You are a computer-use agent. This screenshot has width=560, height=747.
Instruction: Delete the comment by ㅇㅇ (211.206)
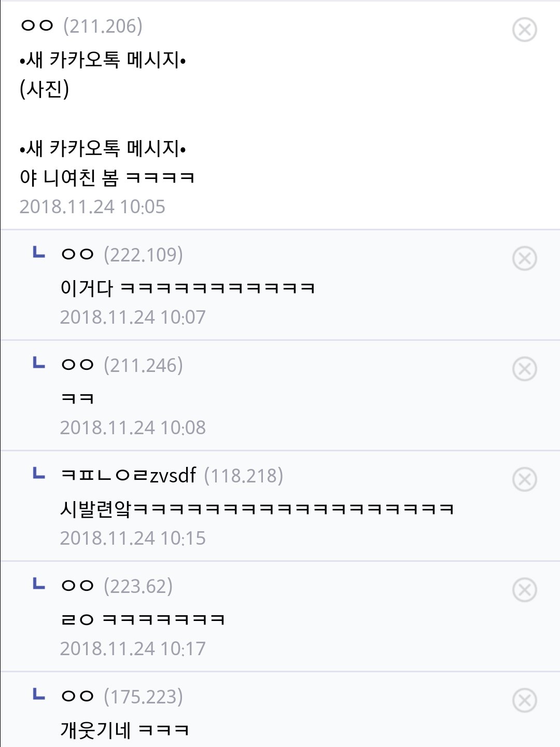pyautogui.click(x=524, y=30)
